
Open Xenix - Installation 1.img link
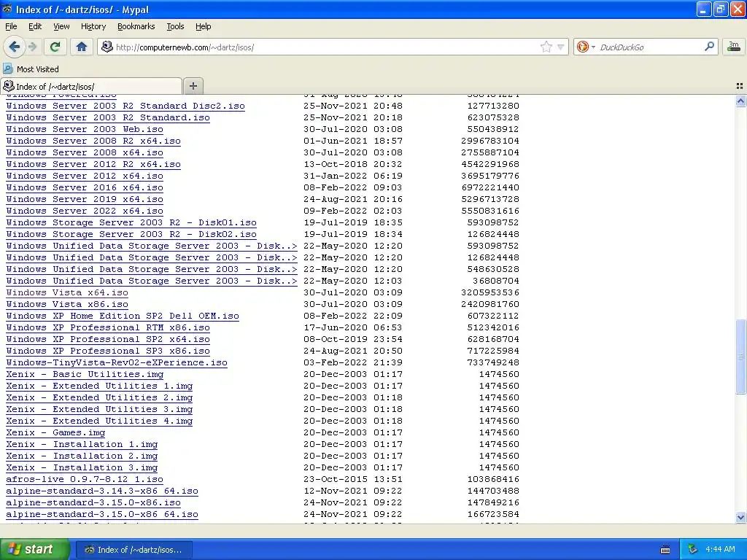pos(82,444)
